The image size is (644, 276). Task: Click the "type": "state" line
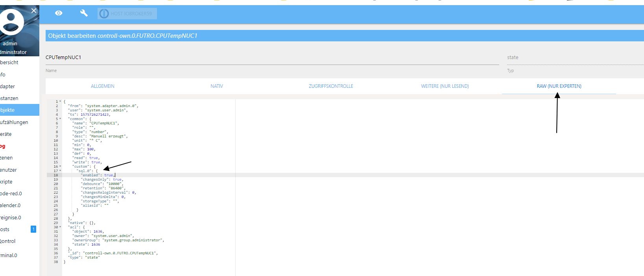point(84,257)
